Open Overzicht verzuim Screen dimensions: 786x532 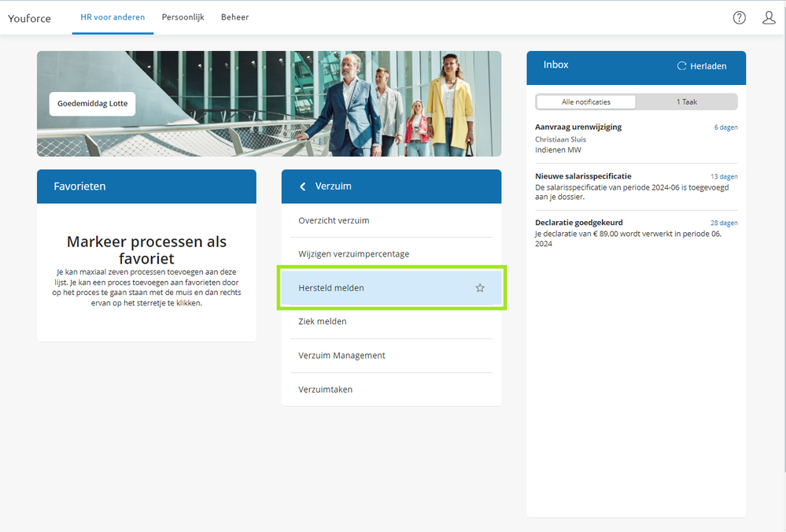pyautogui.click(x=392, y=220)
